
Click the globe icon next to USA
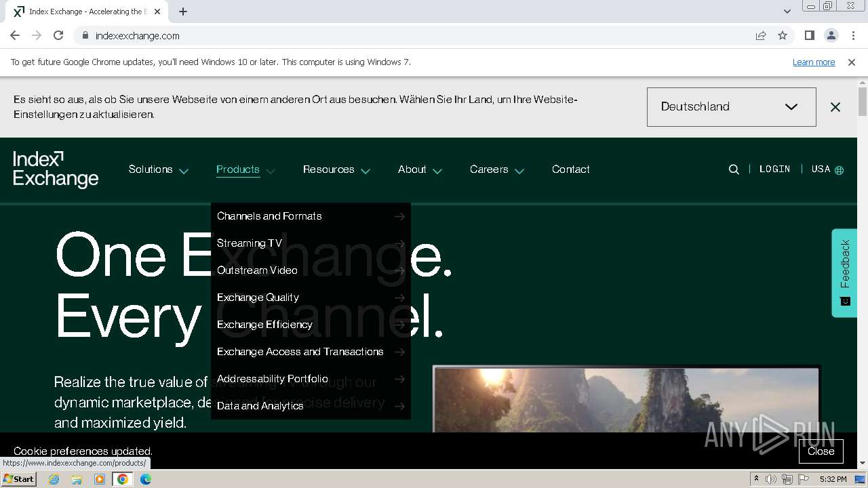click(840, 170)
